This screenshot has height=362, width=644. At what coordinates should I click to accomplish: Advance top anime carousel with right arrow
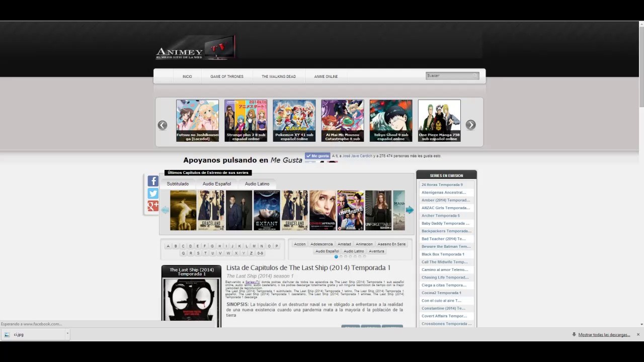(470, 125)
